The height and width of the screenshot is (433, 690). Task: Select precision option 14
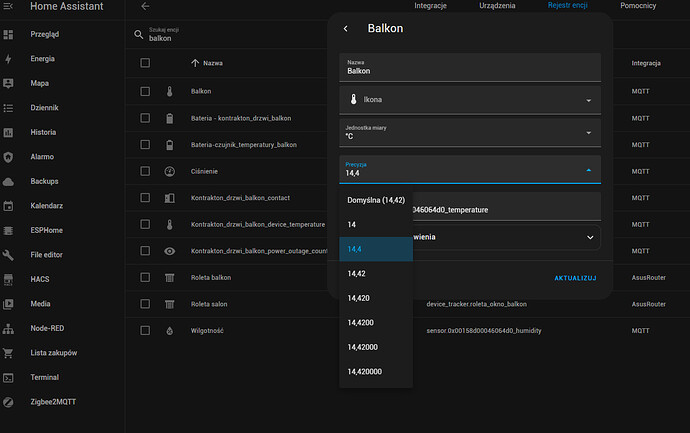[x=376, y=225]
